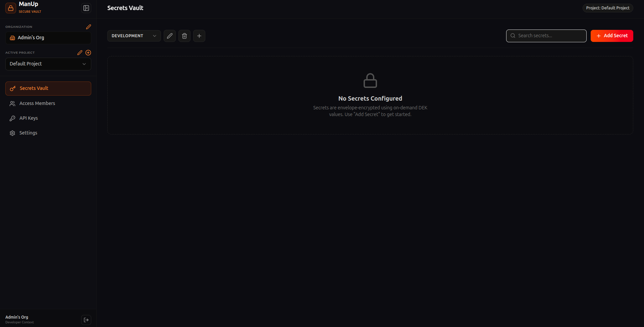Edit the active project via pencil icon
The height and width of the screenshot is (327, 644).
[80, 53]
